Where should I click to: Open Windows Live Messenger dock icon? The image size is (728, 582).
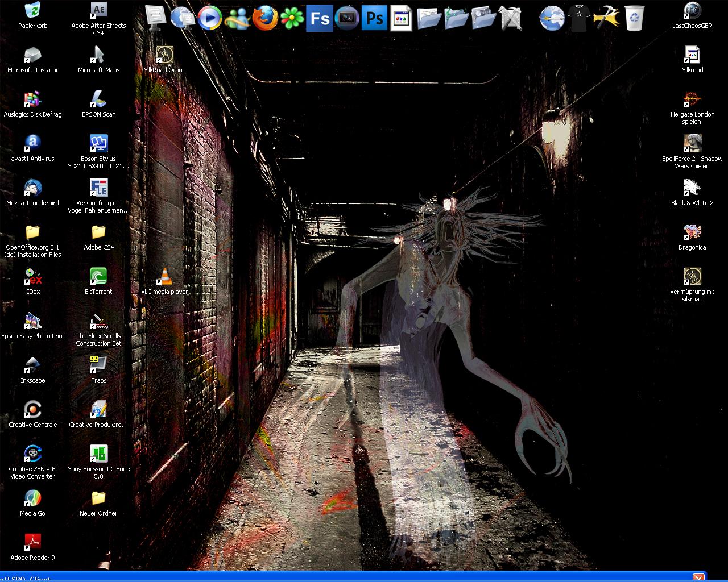tap(238, 19)
